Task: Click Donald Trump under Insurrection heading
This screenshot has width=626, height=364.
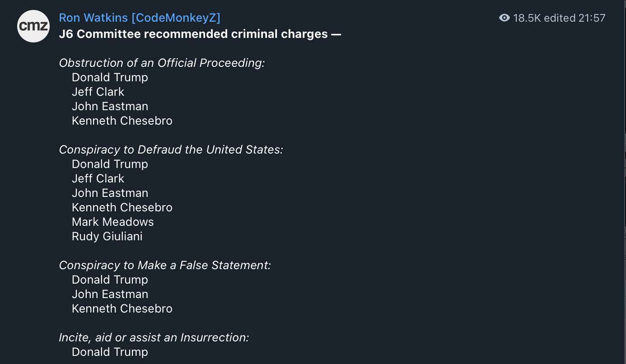Action: [x=110, y=352]
